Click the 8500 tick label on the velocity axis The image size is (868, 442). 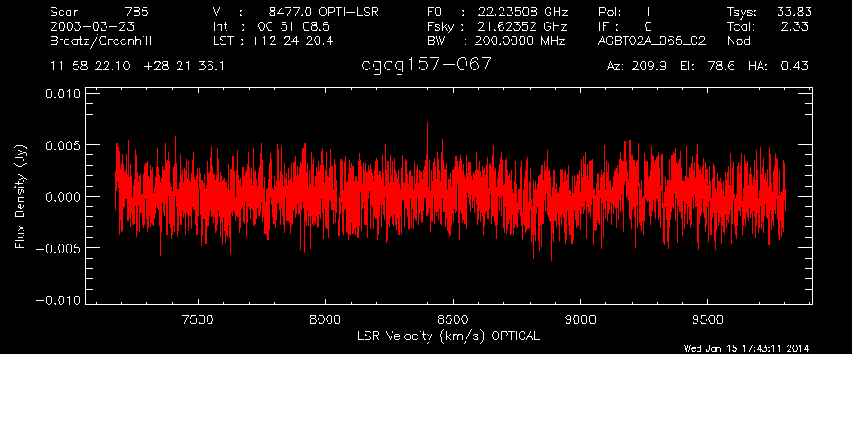click(452, 318)
